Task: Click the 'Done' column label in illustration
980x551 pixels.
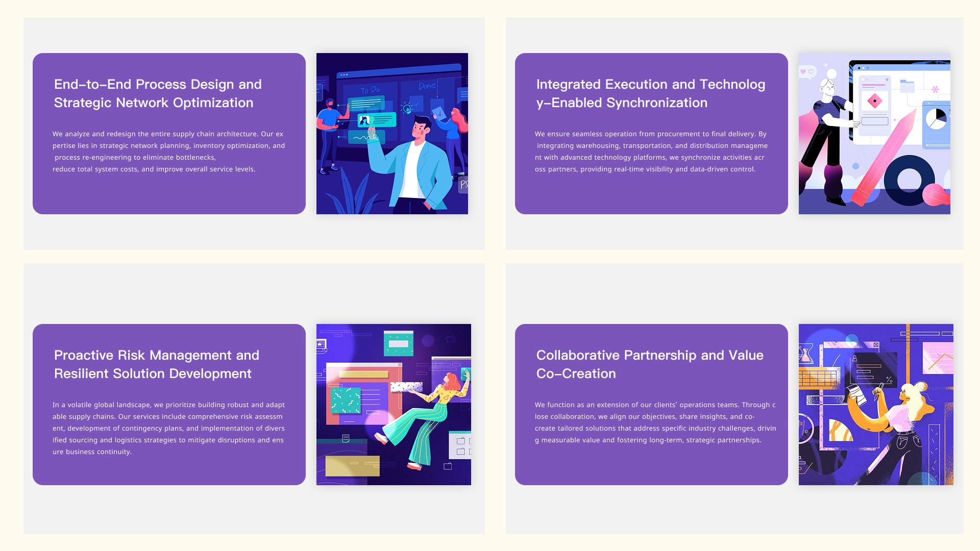Action: (427, 86)
